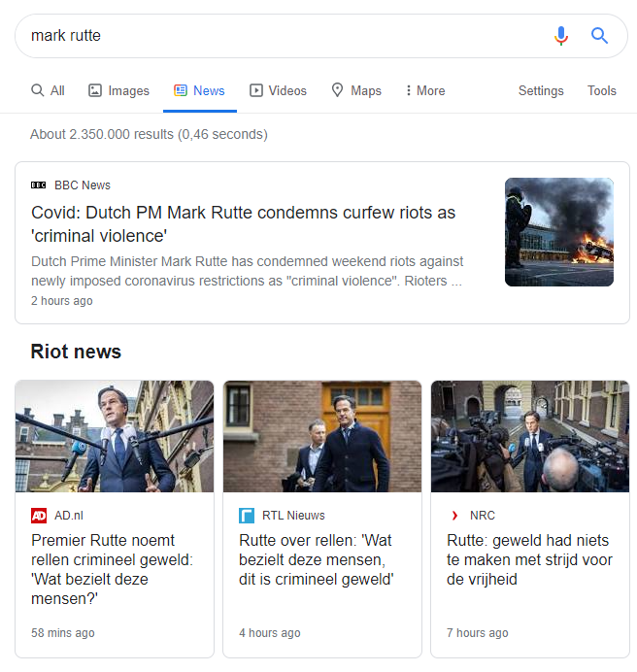Click the burning car riot thumbnail
The image size is (637, 672).
559,232
